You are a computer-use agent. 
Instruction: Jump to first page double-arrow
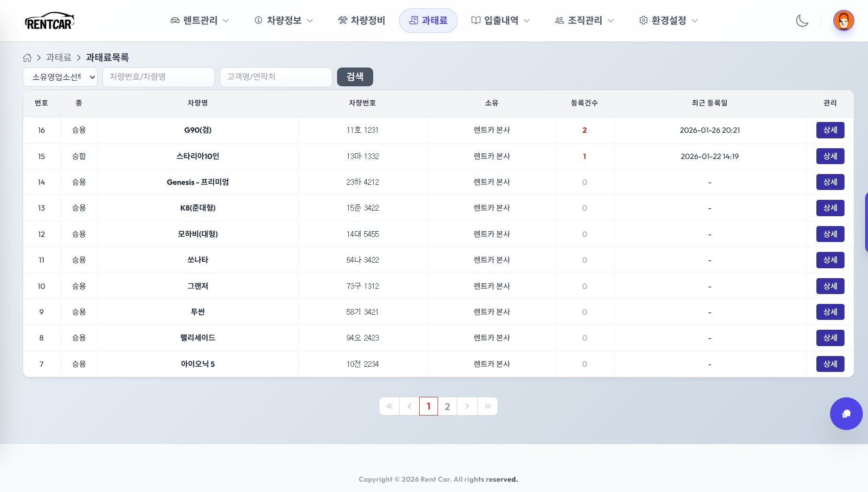click(389, 406)
